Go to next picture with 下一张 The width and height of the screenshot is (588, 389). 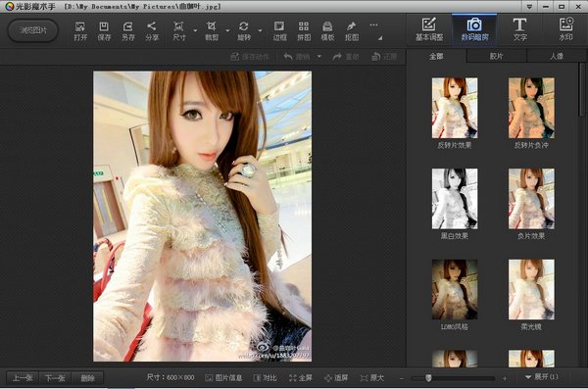click(55, 378)
